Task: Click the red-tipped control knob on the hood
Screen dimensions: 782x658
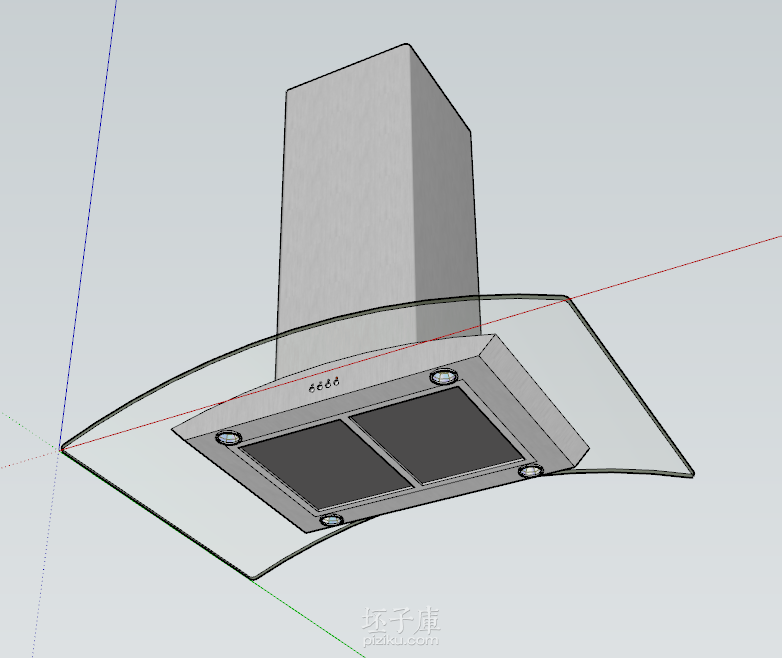Action: click(337, 381)
